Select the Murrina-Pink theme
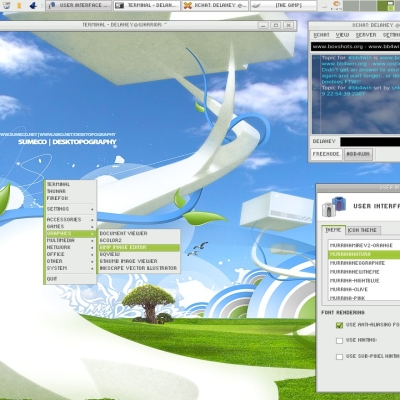400x400 pixels. click(x=364, y=298)
